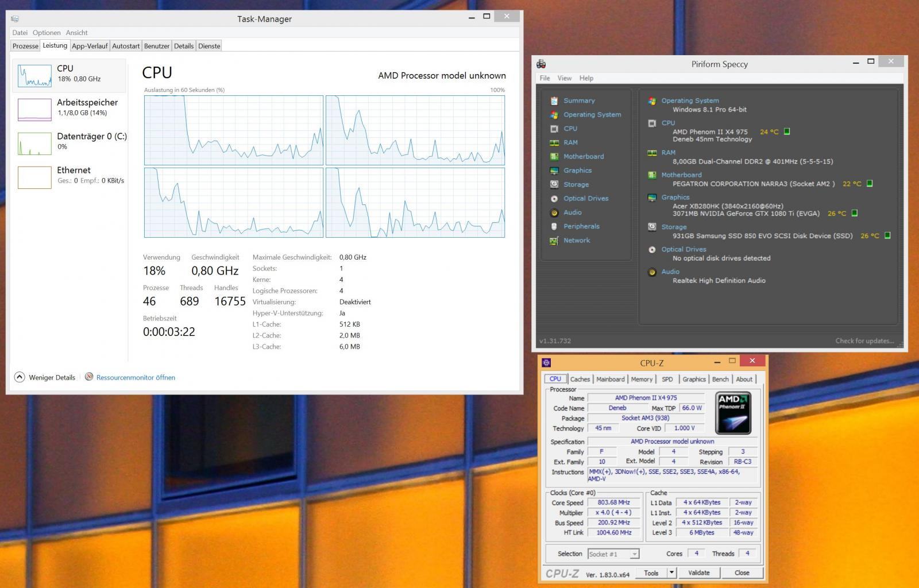Click Graphics monitor icon in Speccy sidebar
Viewport: 919px width, 588px height.
click(554, 171)
